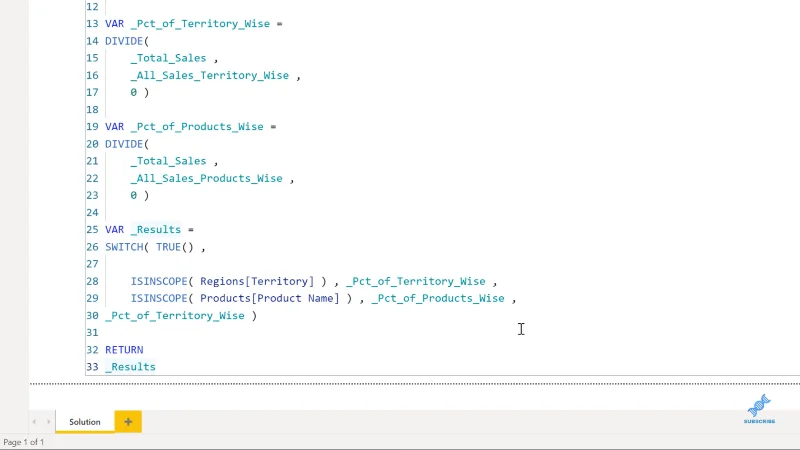The height and width of the screenshot is (450, 800).
Task: Click 'Products[Product Name]' on line 29
Action: coord(270,298)
